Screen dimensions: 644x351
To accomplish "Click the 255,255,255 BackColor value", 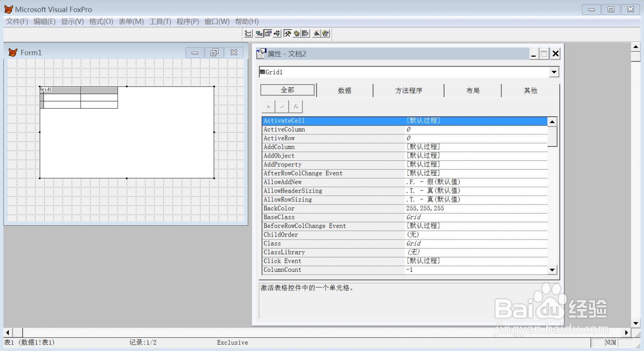I will pos(425,208).
